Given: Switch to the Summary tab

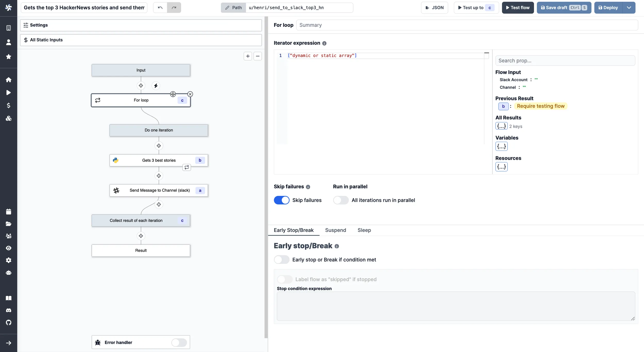Looking at the screenshot, I should 310,25.
